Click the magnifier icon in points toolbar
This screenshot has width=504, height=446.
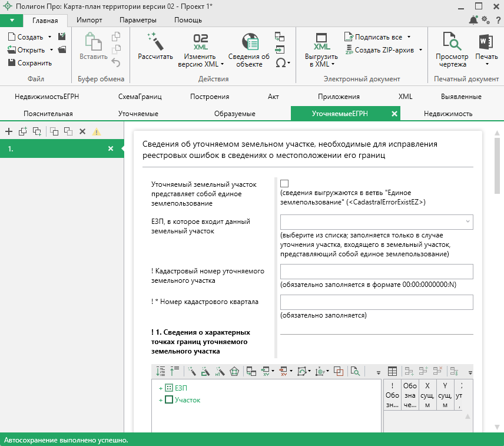point(355,371)
